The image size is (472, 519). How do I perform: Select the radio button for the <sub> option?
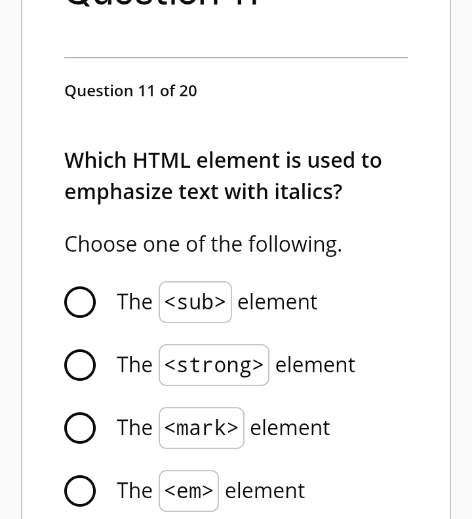(80, 302)
